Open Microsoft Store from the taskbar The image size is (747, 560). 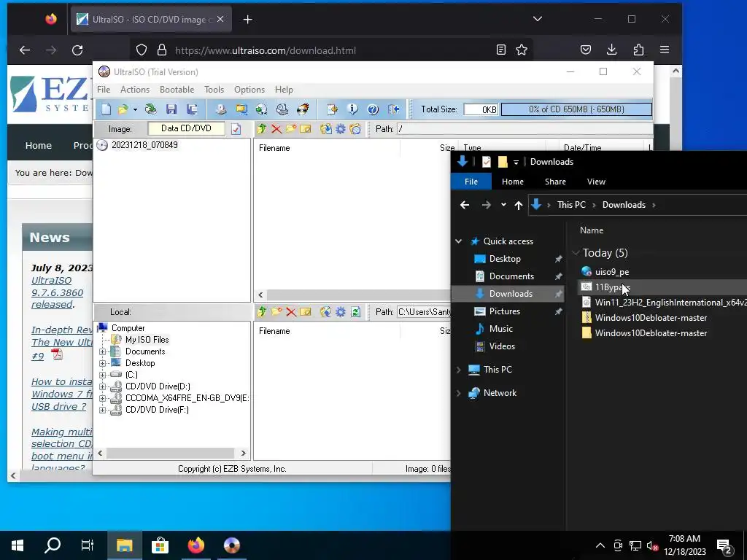point(160,545)
